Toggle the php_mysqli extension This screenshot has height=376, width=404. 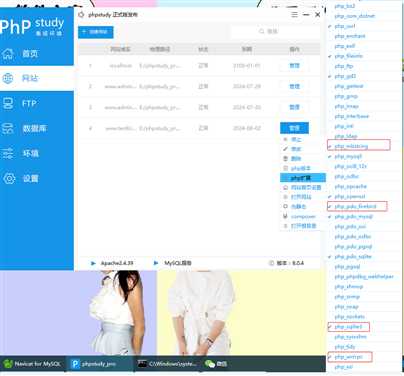pos(348,156)
